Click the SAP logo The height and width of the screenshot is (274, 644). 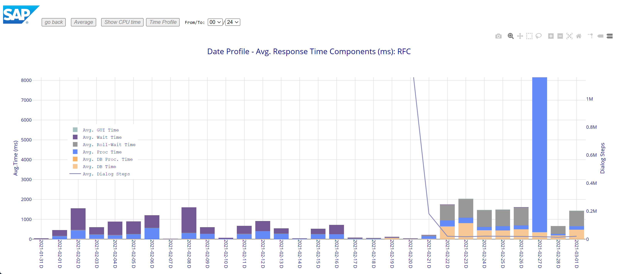[21, 15]
